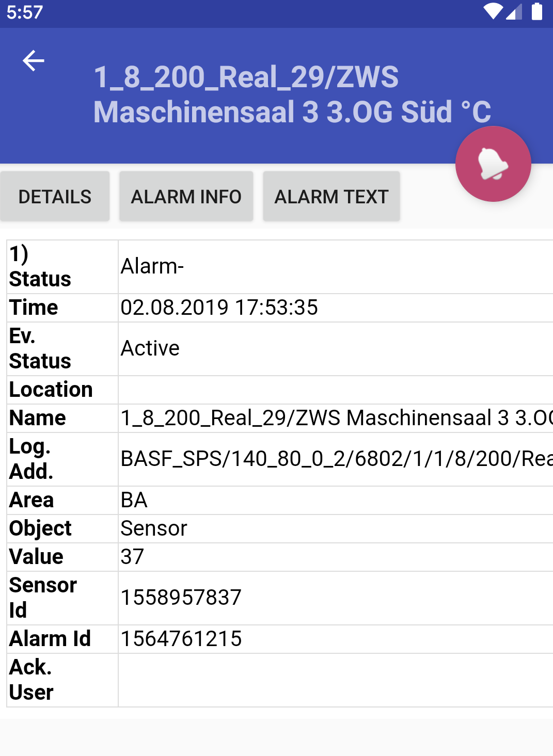Open the ALARM TEXT tab

331,197
